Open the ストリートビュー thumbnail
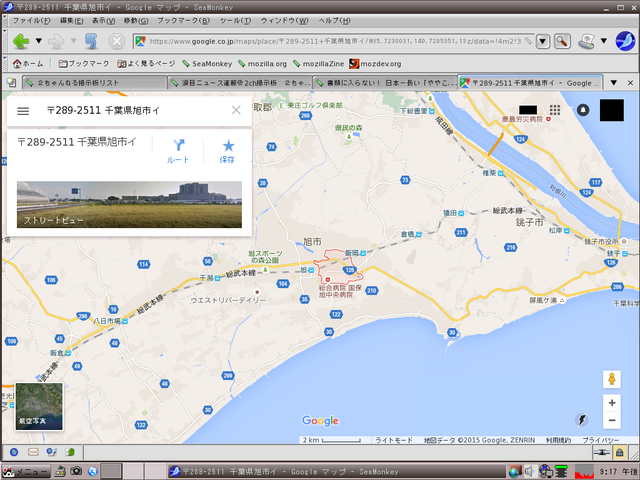 click(129, 204)
